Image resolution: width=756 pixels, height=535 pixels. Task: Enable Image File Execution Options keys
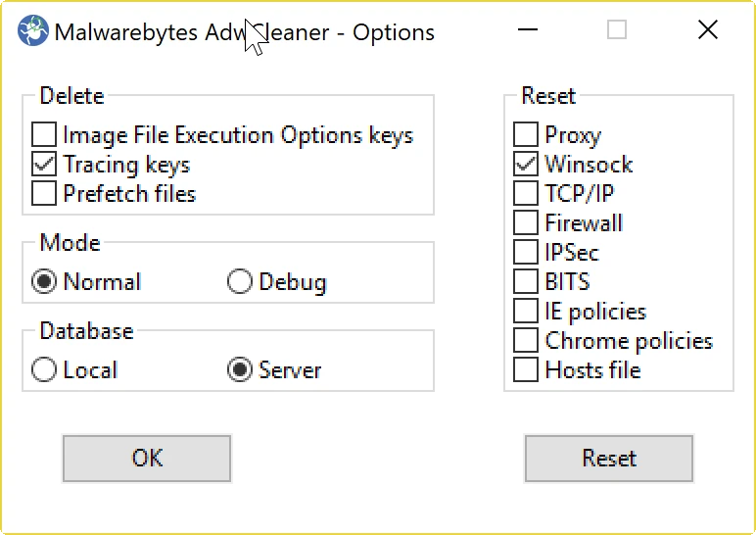pyautogui.click(x=44, y=135)
